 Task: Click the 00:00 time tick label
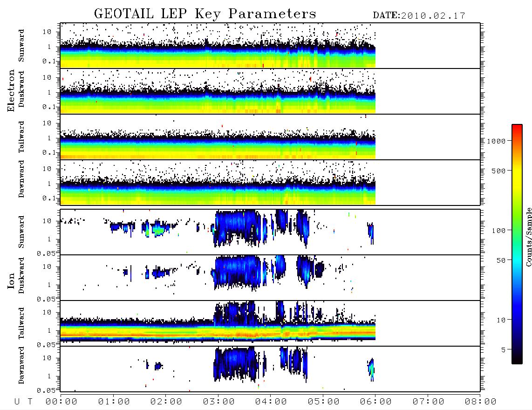61,402
